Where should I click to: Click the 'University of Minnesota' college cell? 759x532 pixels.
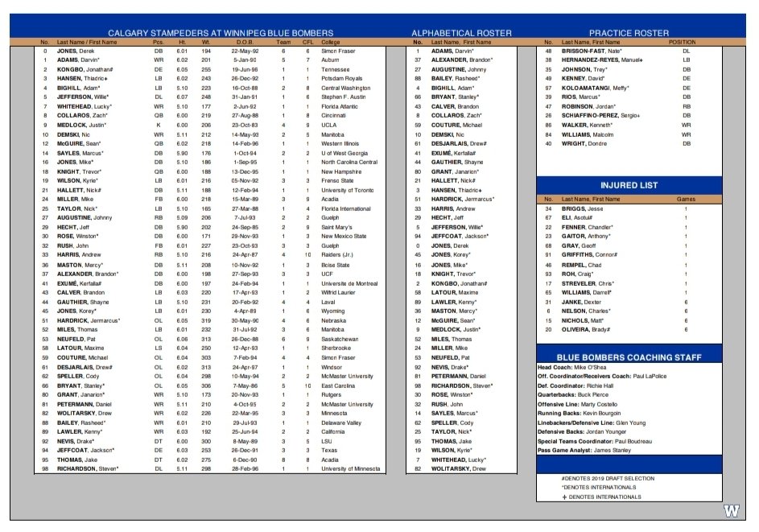point(350,468)
